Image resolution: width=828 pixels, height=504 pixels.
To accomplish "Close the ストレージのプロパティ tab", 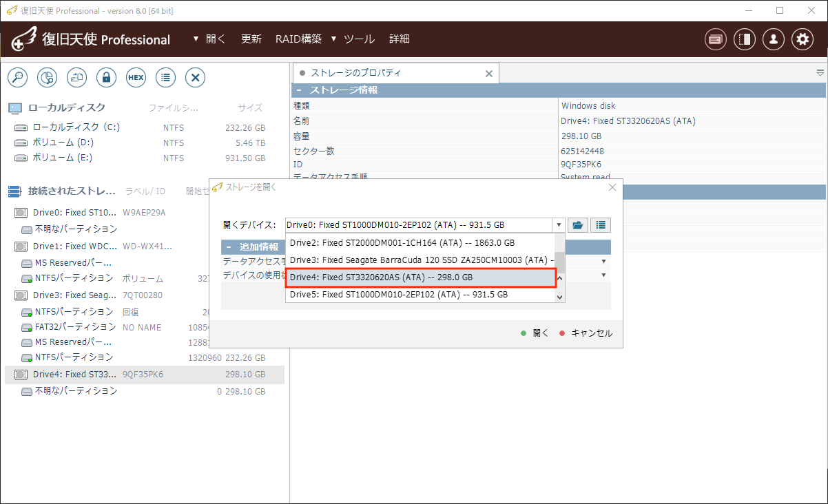I will click(489, 74).
